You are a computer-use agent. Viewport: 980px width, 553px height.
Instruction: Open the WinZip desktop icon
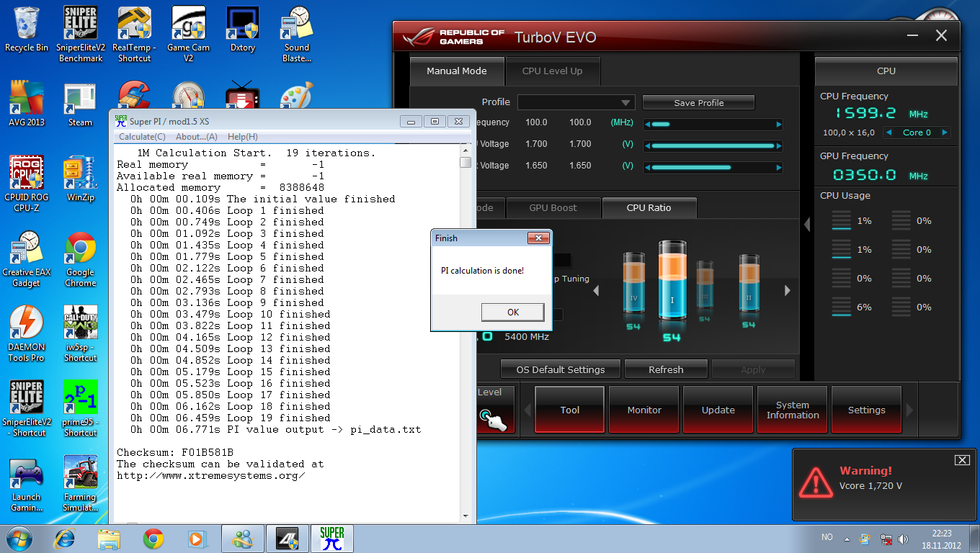pyautogui.click(x=80, y=179)
